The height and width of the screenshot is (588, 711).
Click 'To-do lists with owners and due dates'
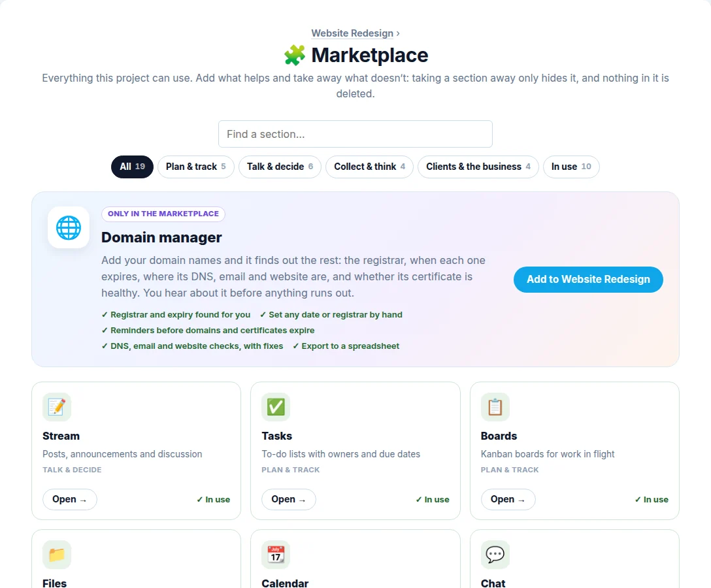341,454
